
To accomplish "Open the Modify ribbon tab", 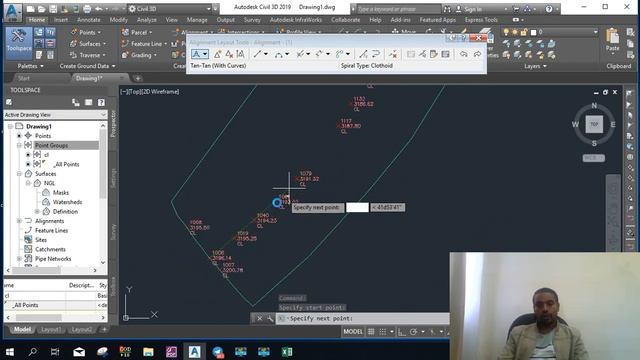I will 118,20.
